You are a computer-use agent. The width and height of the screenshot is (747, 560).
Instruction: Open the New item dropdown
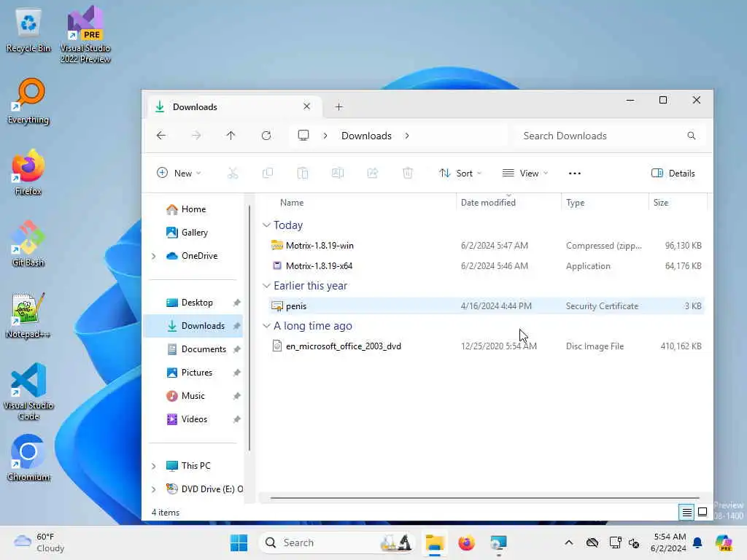179,174
